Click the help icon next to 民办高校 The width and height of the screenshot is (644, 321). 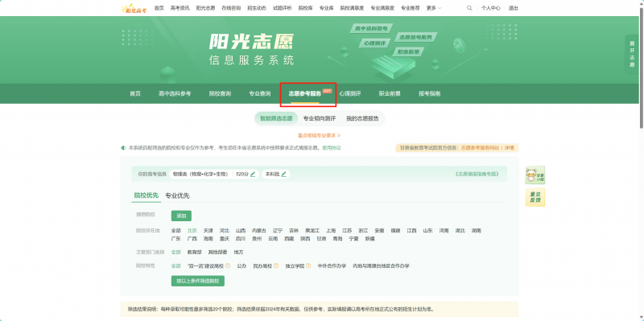pyautogui.click(x=276, y=265)
